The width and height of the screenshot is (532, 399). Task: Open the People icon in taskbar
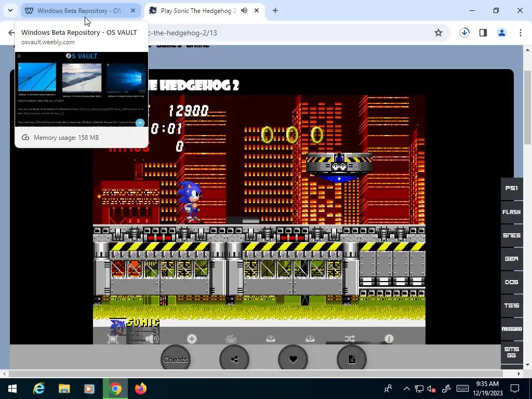[x=388, y=389]
